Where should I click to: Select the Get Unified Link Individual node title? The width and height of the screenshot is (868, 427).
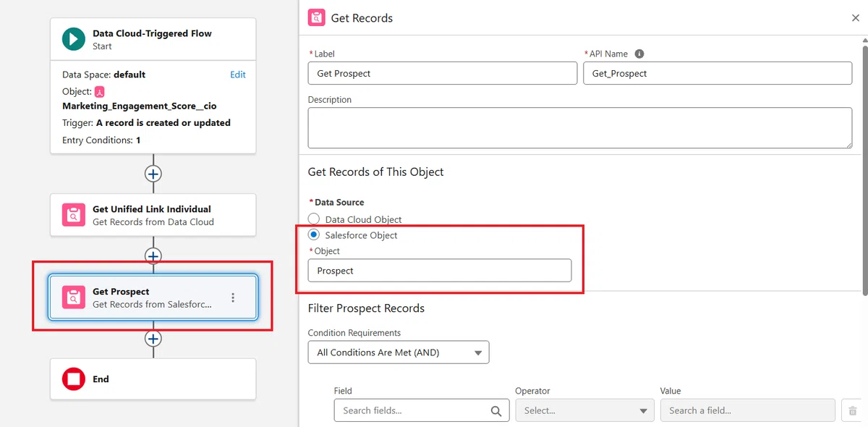pos(152,209)
